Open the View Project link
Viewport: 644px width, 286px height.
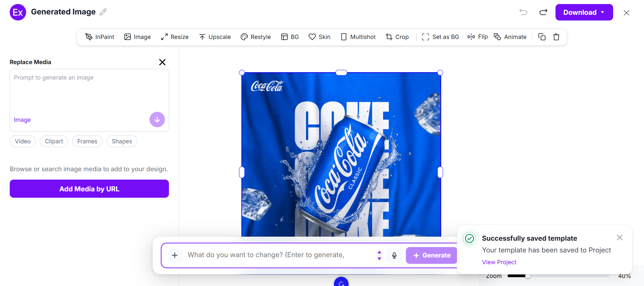tap(499, 262)
